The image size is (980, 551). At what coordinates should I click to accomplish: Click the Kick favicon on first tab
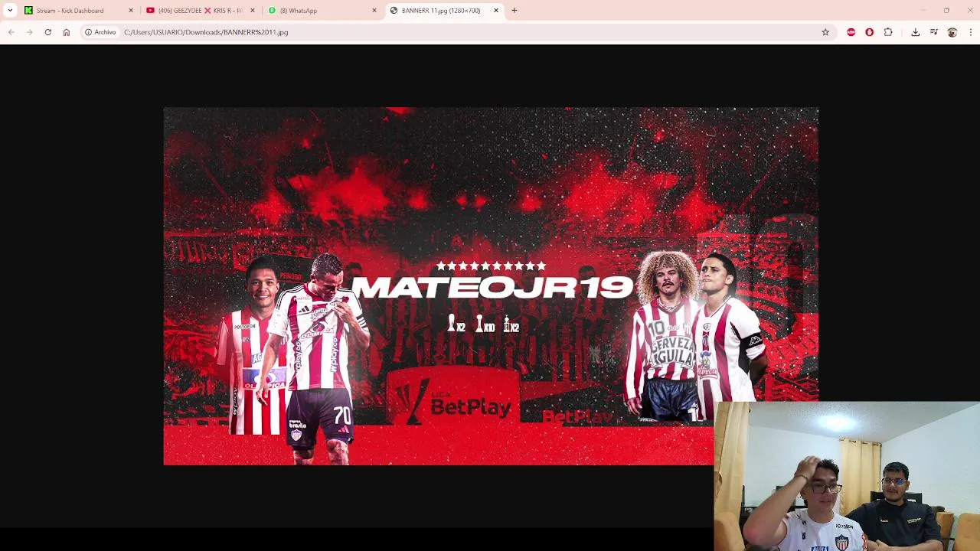click(x=28, y=11)
